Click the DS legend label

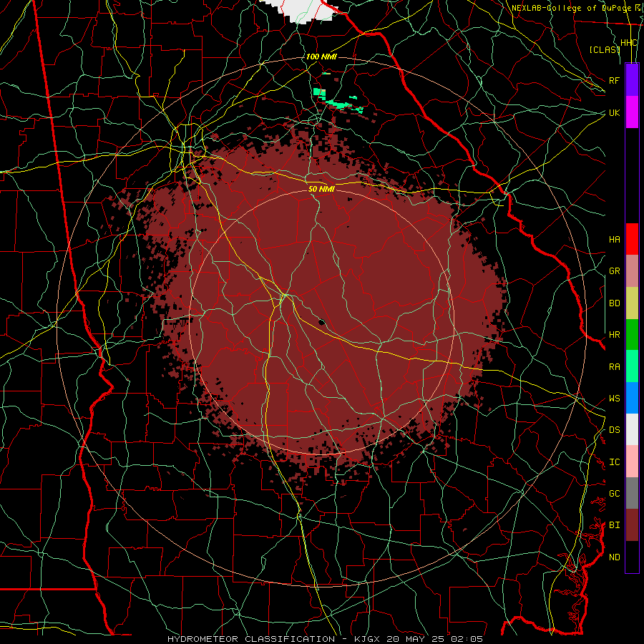pos(615,430)
